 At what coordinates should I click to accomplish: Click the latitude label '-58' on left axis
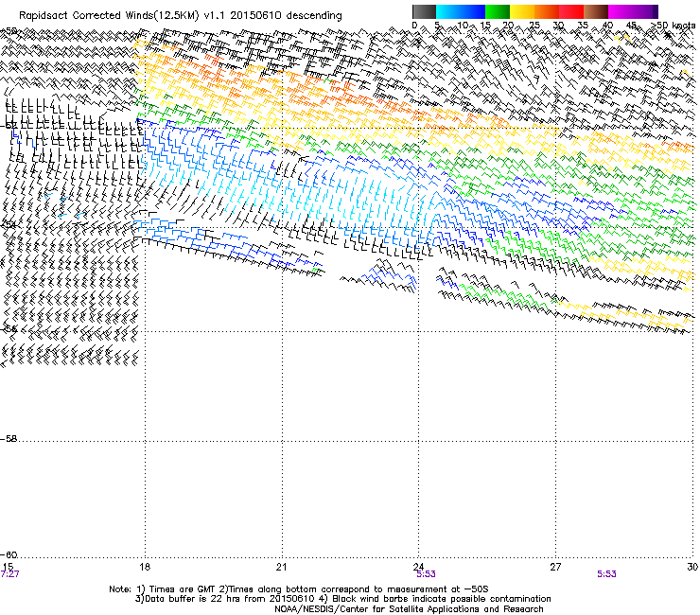click(9, 439)
